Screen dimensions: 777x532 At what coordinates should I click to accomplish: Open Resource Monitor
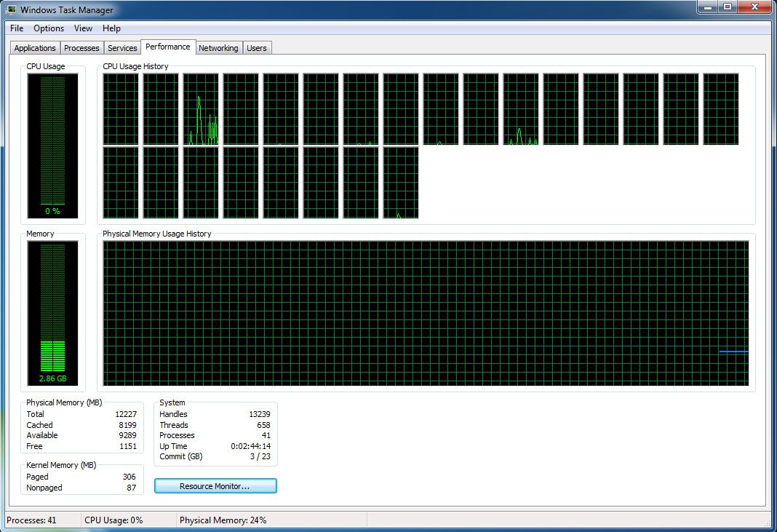[215, 485]
